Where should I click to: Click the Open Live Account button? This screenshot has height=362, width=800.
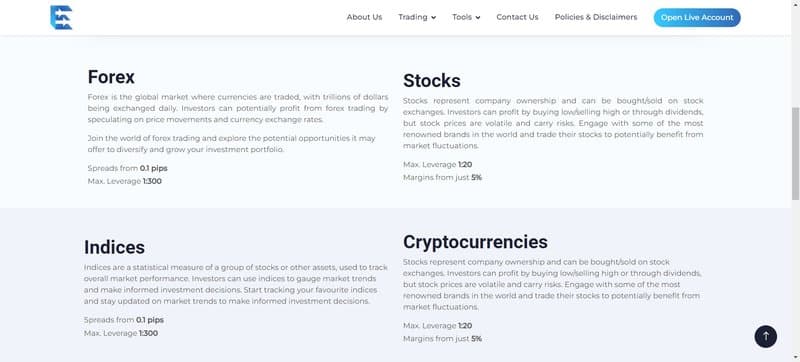point(697,17)
